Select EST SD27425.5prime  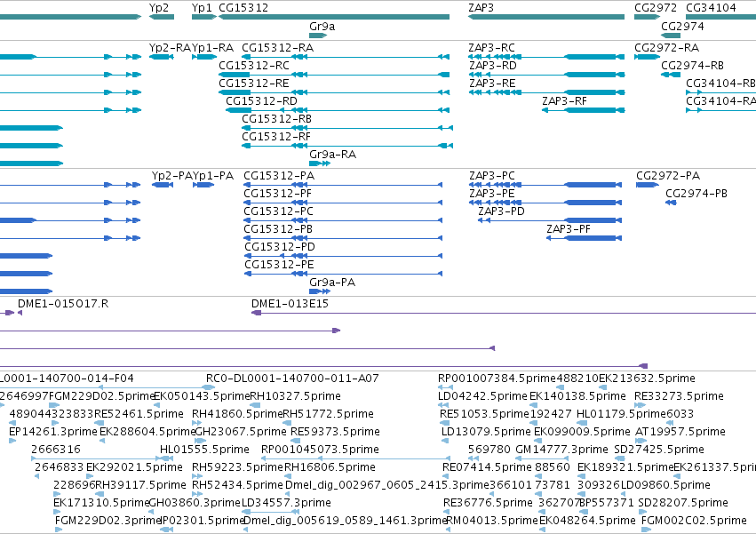tap(659, 450)
